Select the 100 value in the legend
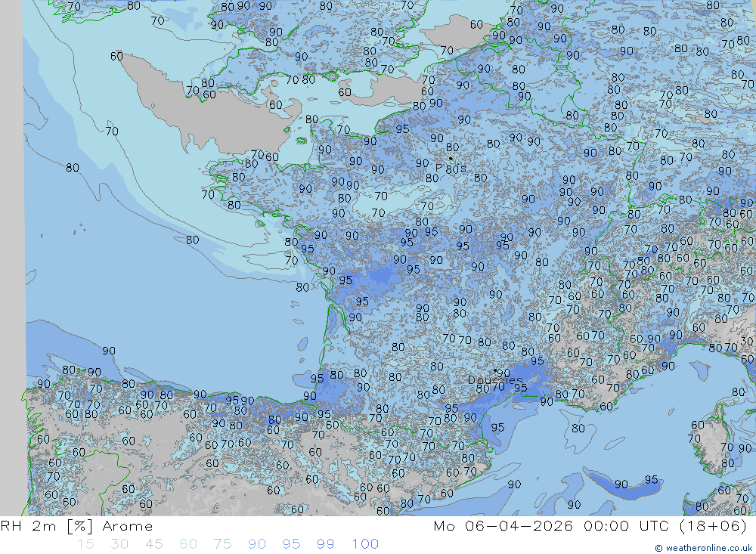This screenshot has height=554, width=756. 365,544
